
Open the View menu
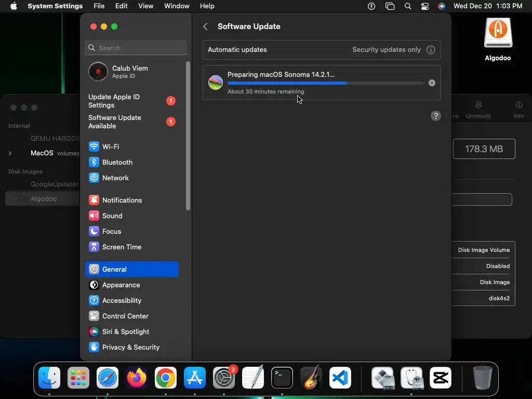(145, 6)
